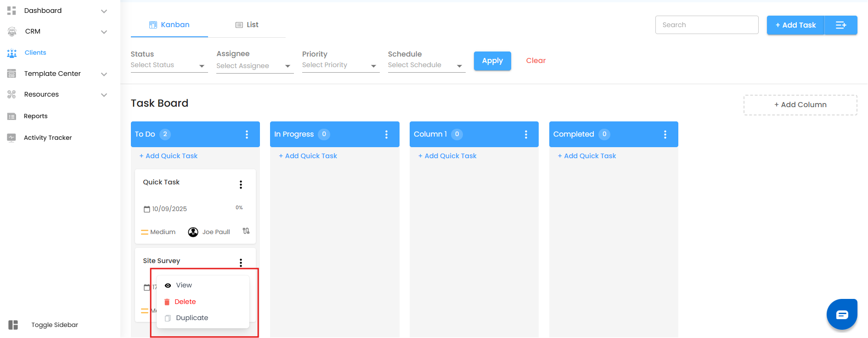The width and height of the screenshot is (868, 338).
Task: Choose Delete from the task context menu
Action: click(x=203, y=302)
